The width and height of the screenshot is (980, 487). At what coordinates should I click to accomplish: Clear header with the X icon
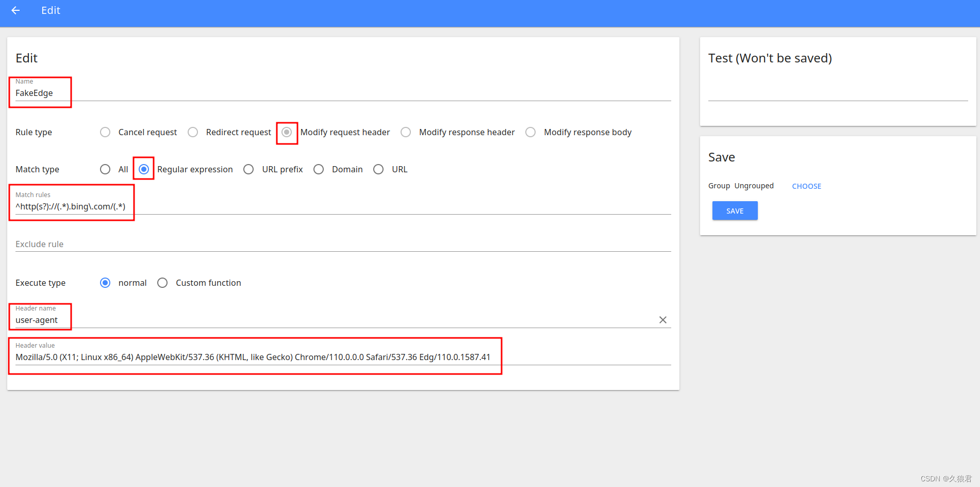(663, 320)
